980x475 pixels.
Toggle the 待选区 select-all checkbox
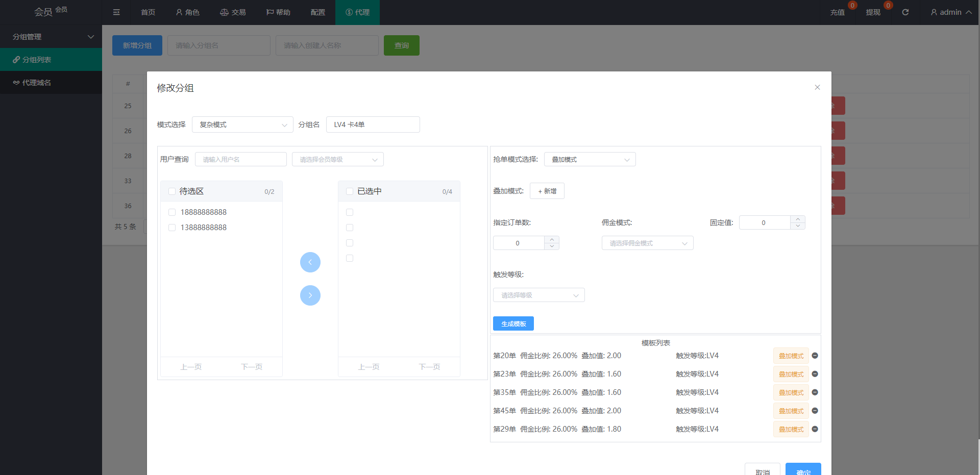click(x=172, y=191)
